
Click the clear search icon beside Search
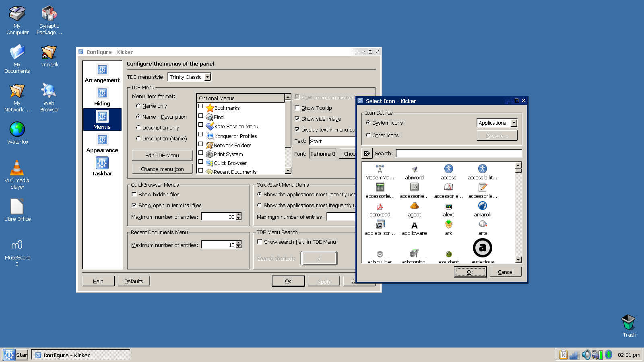tap(367, 153)
